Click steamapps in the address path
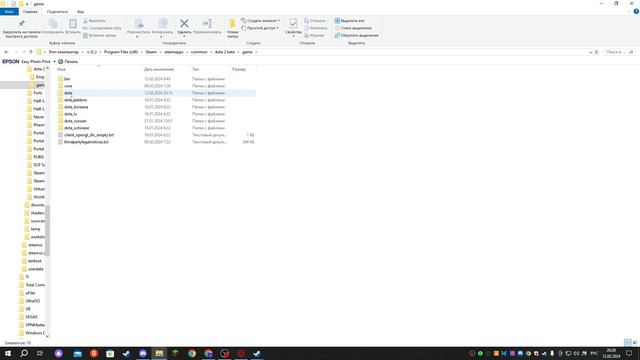The image size is (640, 360). point(174,52)
